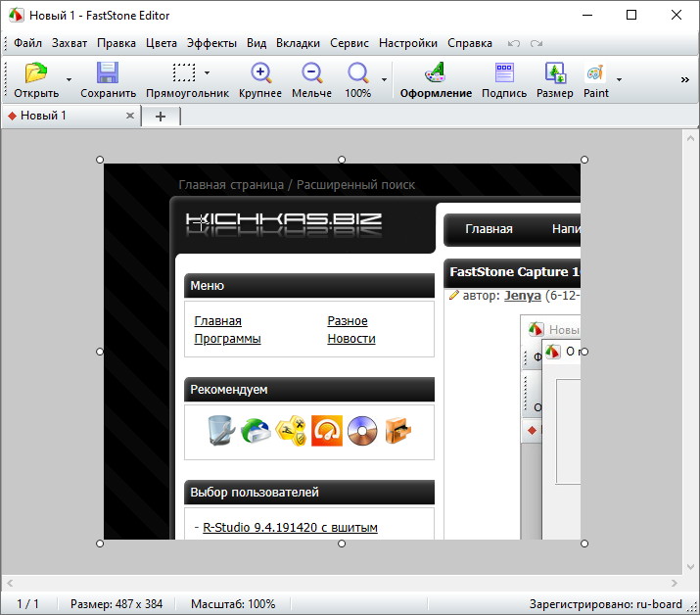Click the Jenya author link
The image size is (700, 615).
pyautogui.click(x=523, y=296)
